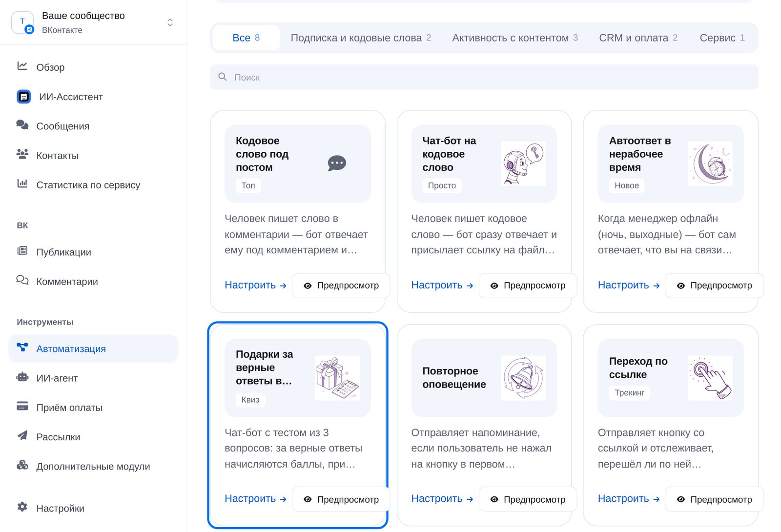The width and height of the screenshot is (781, 532).
Task: Switch to Активность с контентом tab
Action: [515, 38]
